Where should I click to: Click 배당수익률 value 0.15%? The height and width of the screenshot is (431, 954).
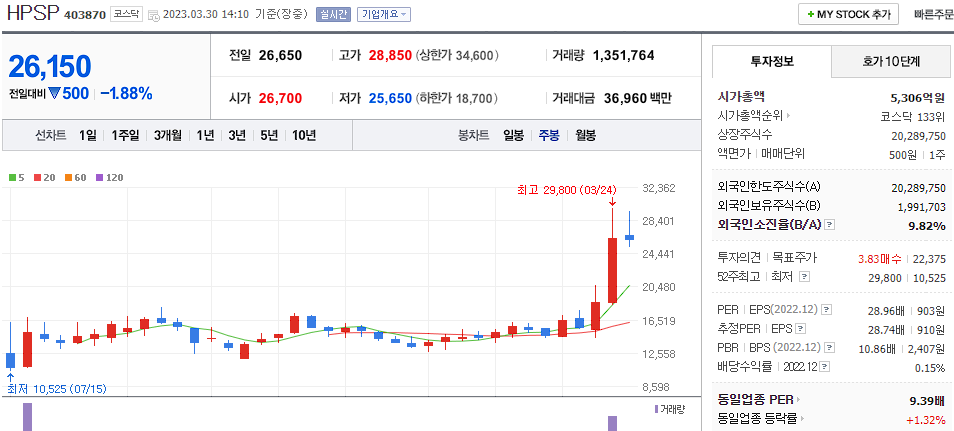click(930, 368)
